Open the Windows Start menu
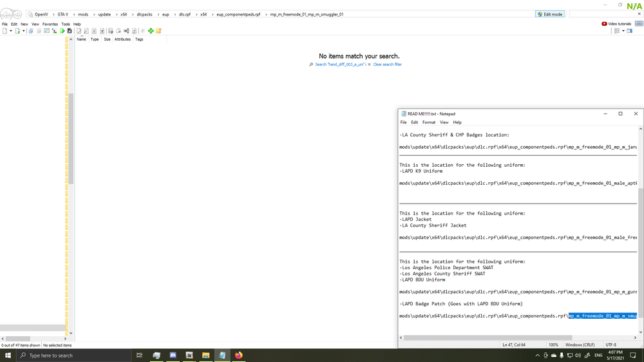644x362 pixels. [8, 356]
